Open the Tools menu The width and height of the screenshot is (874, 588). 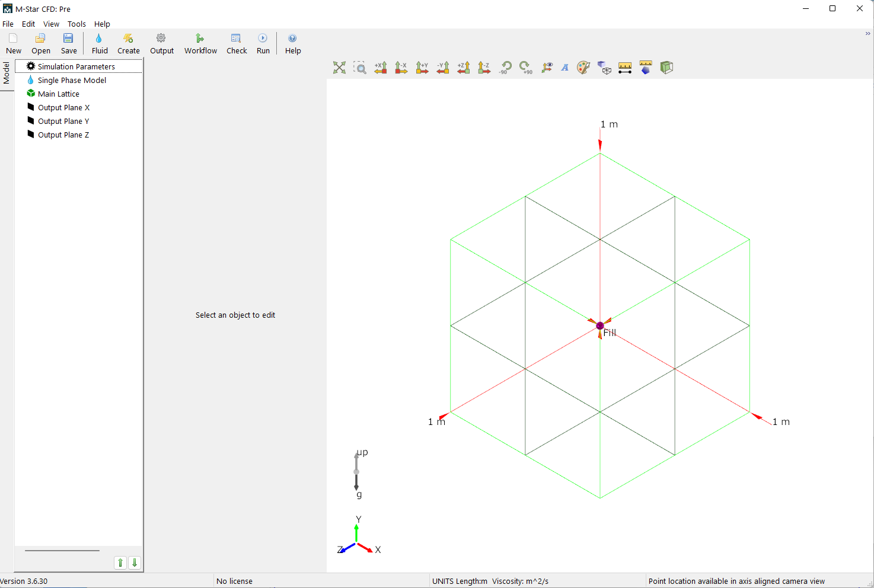(76, 24)
